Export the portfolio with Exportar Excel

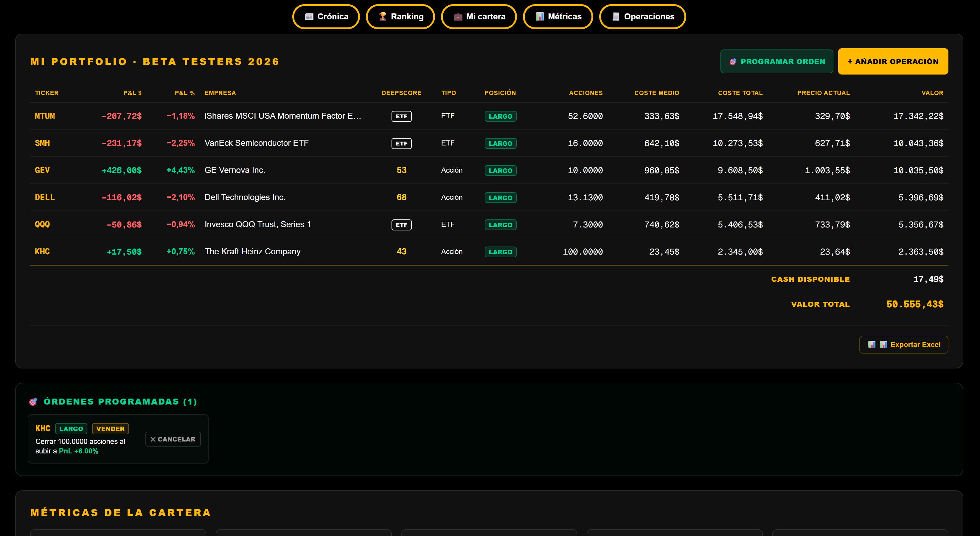coord(903,345)
